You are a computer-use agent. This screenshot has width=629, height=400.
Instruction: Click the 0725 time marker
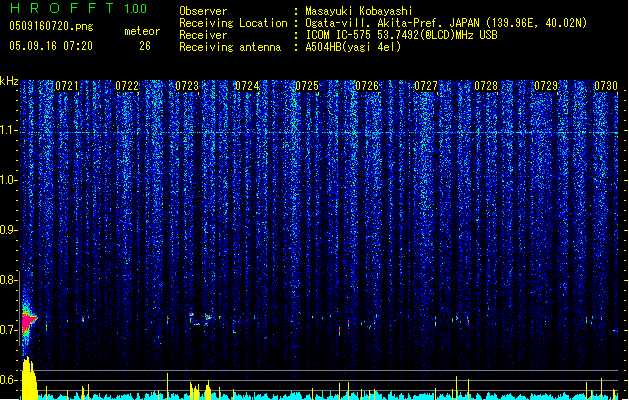pyautogui.click(x=307, y=86)
